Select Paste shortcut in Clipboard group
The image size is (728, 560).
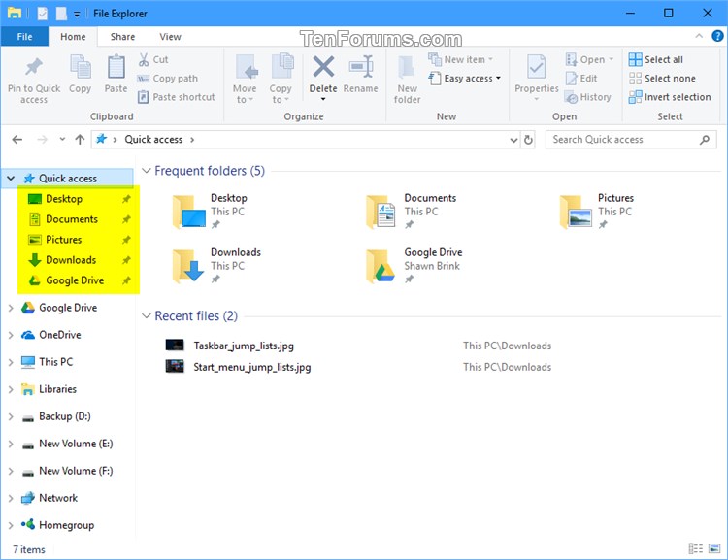(177, 97)
